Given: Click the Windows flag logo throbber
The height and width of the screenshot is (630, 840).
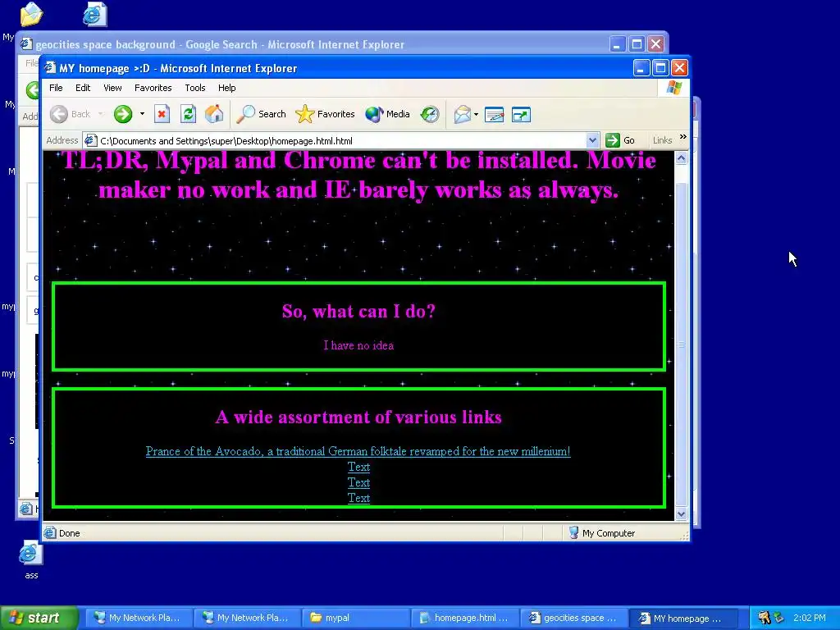Looking at the screenshot, I should click(x=674, y=88).
